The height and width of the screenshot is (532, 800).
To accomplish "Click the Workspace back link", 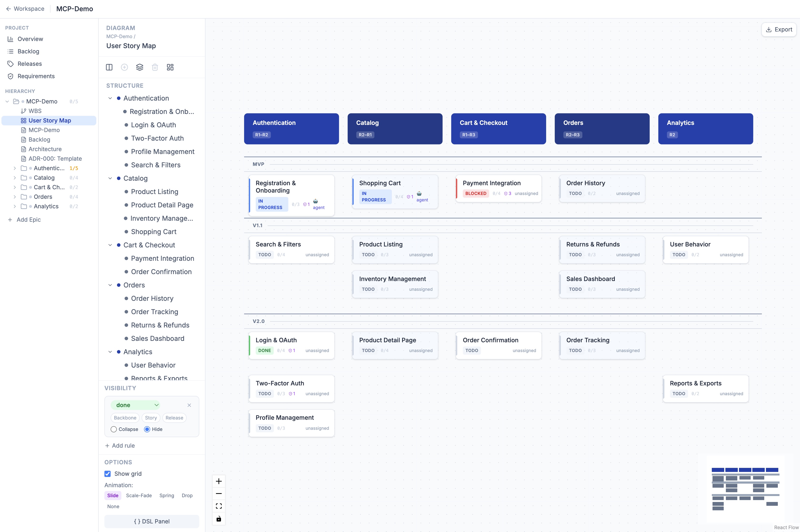I will [25, 9].
